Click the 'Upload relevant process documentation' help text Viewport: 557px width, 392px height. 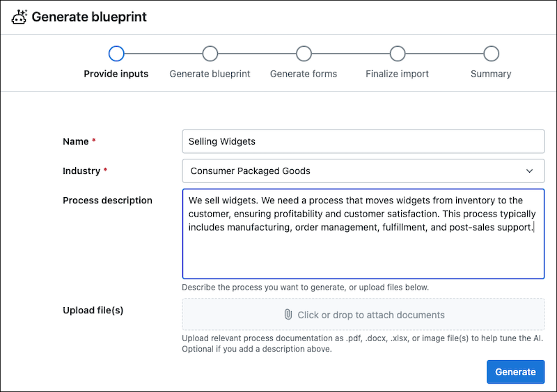pyautogui.click(x=362, y=343)
